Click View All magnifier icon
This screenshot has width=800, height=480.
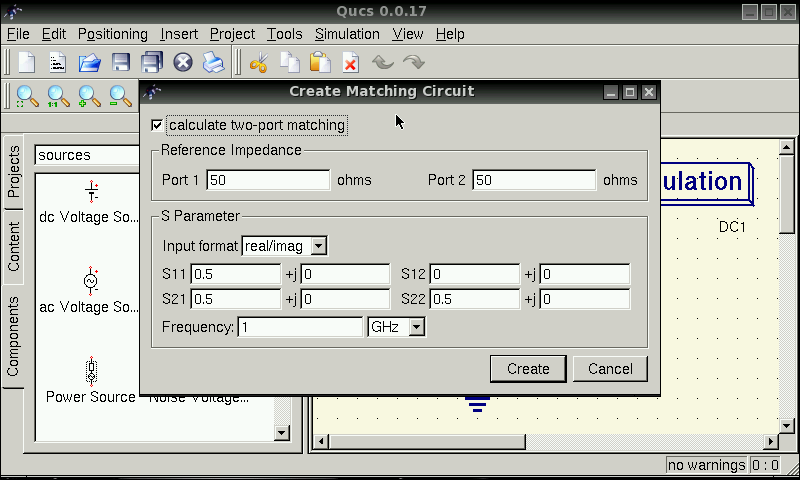(27, 96)
